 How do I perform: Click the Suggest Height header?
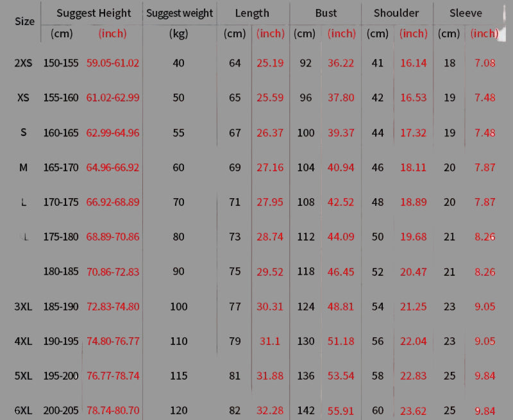[x=94, y=13]
